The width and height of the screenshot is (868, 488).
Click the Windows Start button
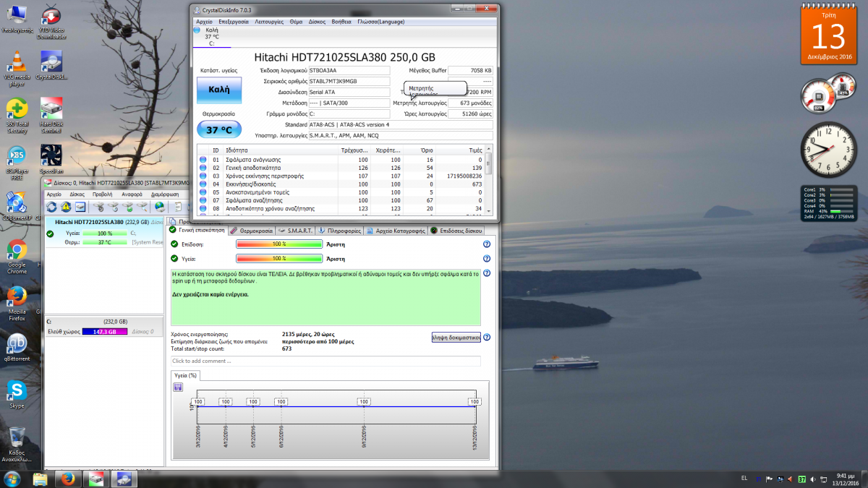point(12,479)
